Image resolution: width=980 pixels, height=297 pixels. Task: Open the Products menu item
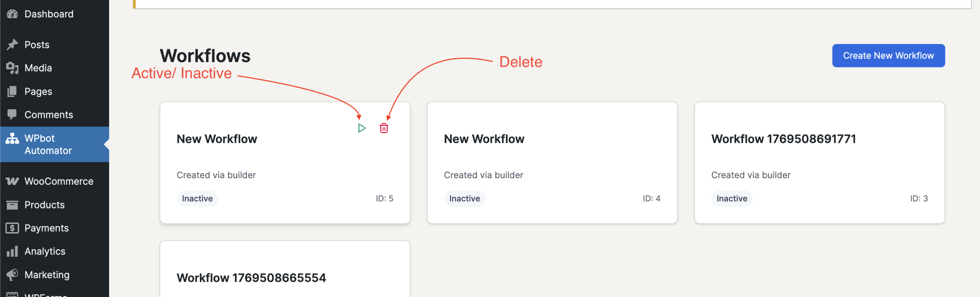pos(44,205)
